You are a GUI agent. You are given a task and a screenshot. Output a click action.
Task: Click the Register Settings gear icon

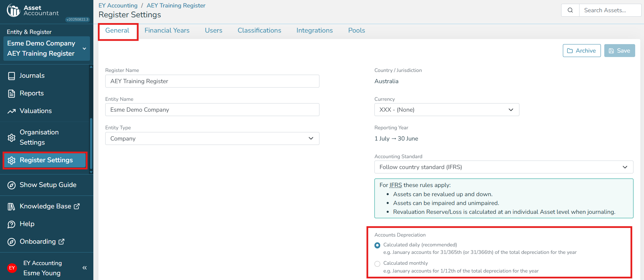coord(12,160)
